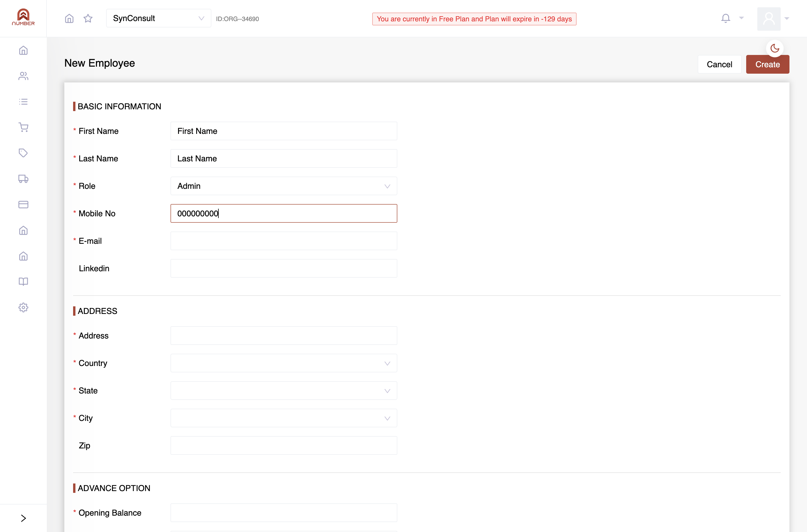The image size is (807, 532).
Task: Click the E-mail input field
Action: tap(284, 241)
